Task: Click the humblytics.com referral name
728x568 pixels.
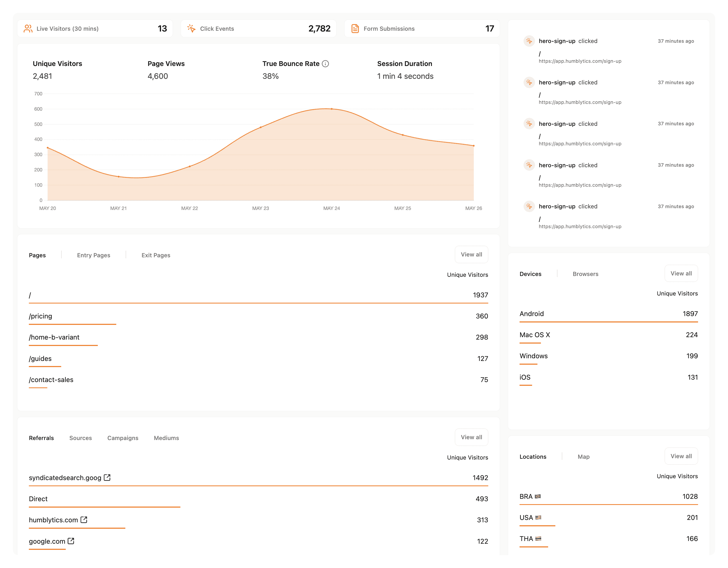Action: click(x=53, y=520)
